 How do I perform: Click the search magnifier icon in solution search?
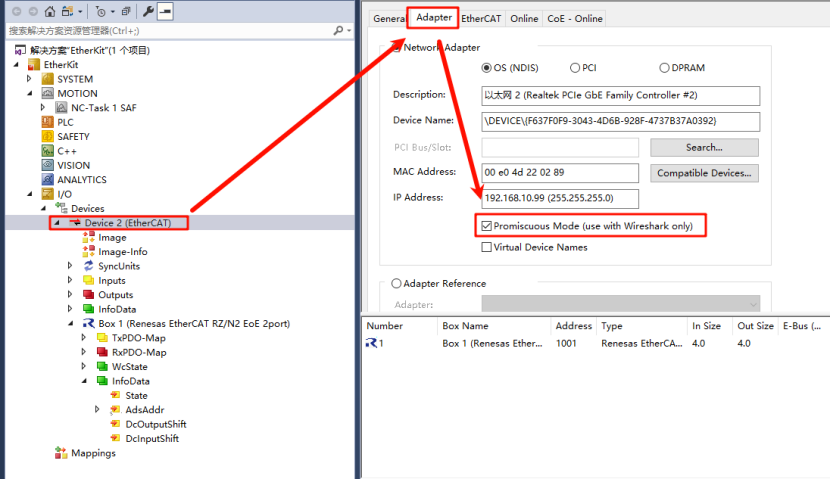click(x=338, y=31)
